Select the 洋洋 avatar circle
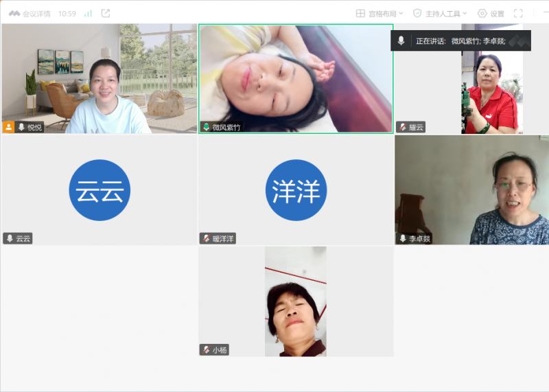Viewport: 549px width, 392px height. point(296,190)
